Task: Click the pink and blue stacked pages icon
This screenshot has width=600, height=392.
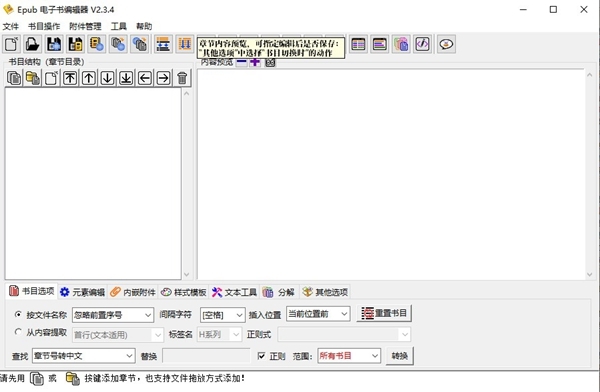Action: 401,44
